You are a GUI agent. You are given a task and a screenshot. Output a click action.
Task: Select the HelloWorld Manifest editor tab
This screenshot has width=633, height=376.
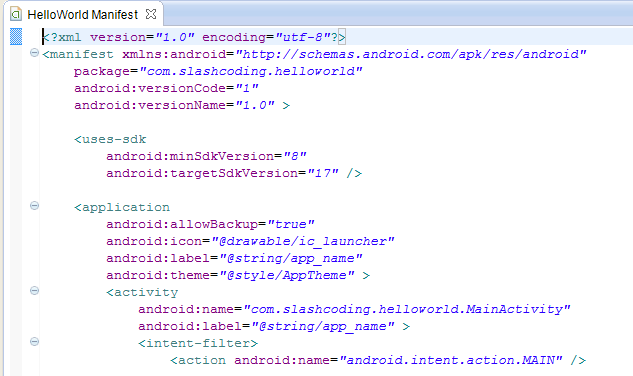click(82, 15)
